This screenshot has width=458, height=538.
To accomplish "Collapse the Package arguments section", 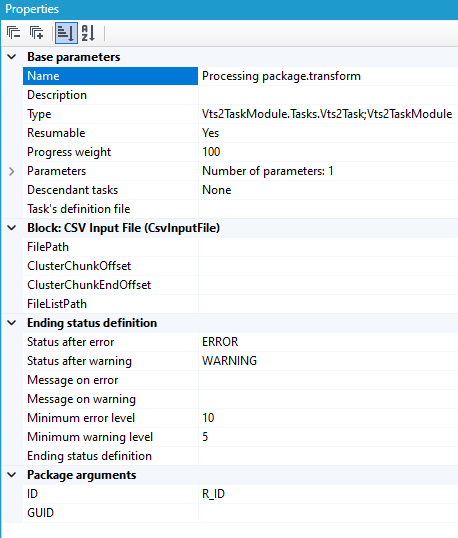I will 12,475.
